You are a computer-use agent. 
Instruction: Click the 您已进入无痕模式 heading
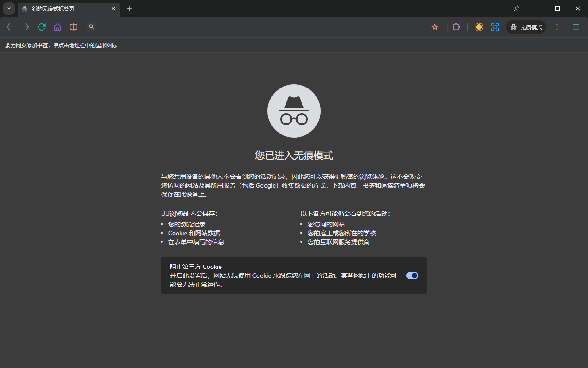[x=294, y=155]
